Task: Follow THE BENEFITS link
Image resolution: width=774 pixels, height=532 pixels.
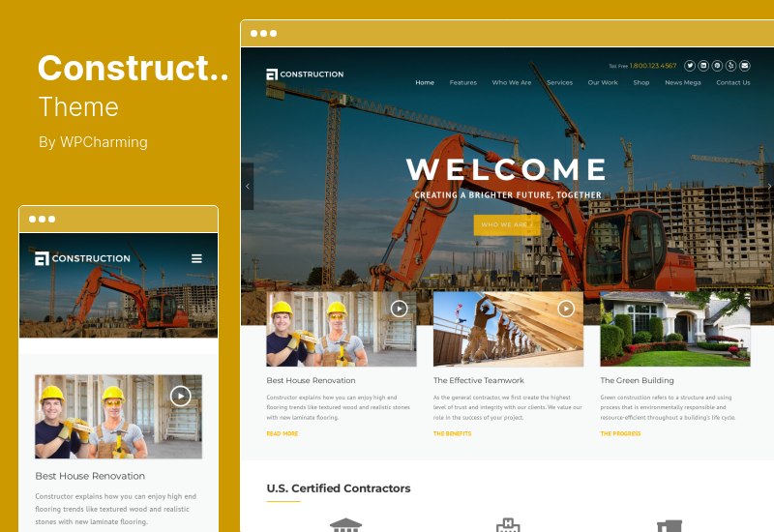Action: click(x=452, y=433)
